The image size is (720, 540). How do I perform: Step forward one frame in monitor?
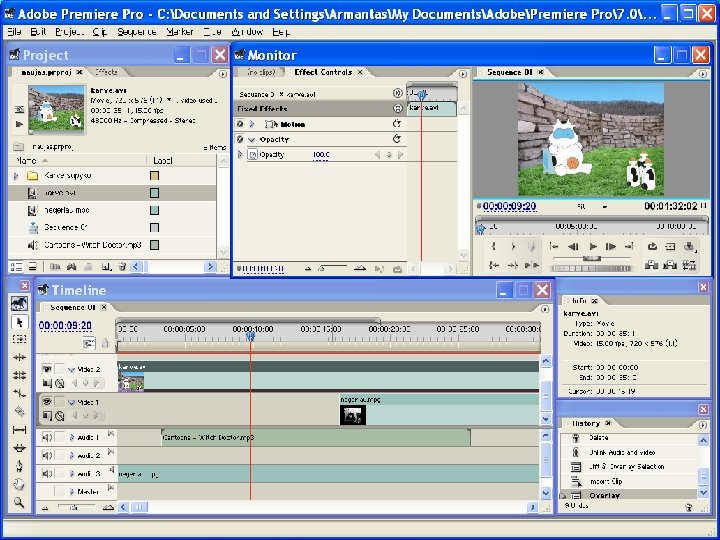click(x=611, y=247)
